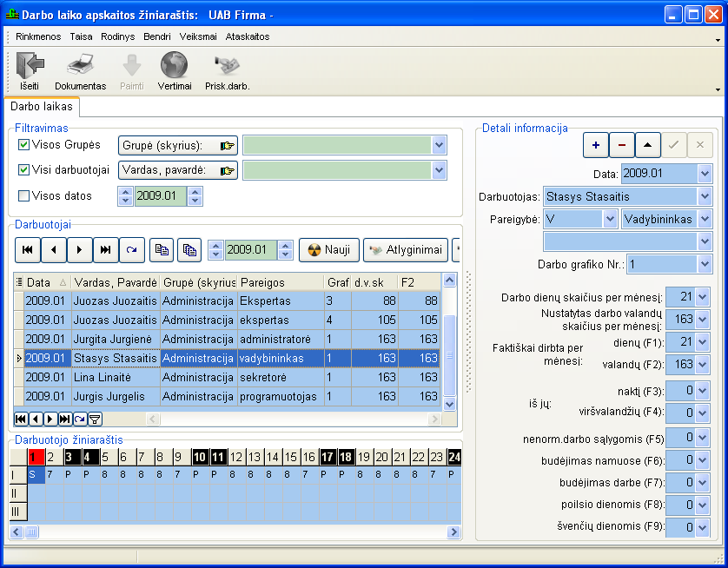
Task: Click next-record icon in grid bottom navigator
Action: coord(50,419)
